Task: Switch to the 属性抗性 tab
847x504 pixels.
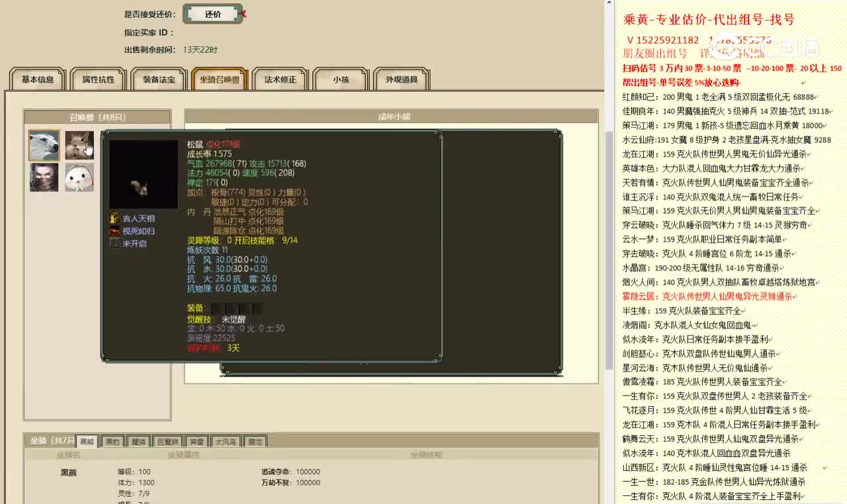Action: click(x=98, y=79)
